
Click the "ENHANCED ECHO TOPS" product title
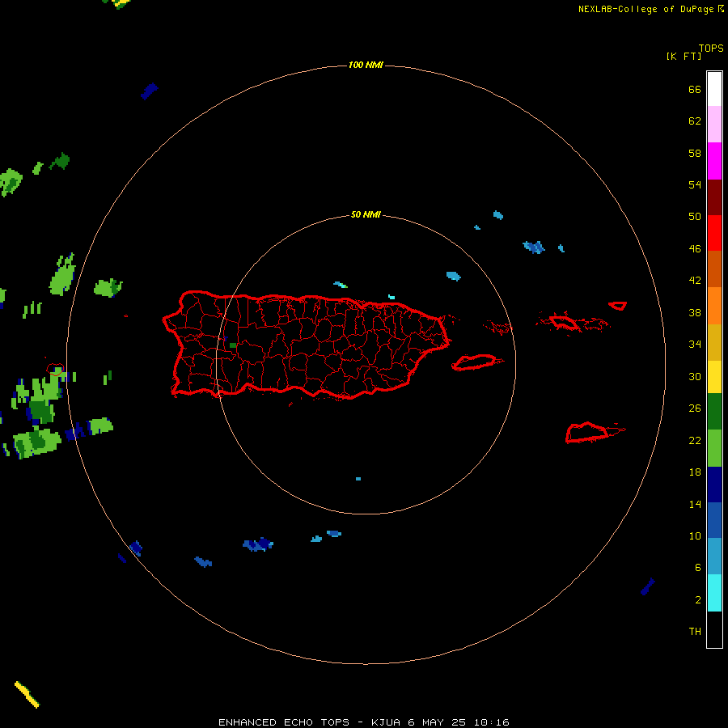[x=284, y=722]
